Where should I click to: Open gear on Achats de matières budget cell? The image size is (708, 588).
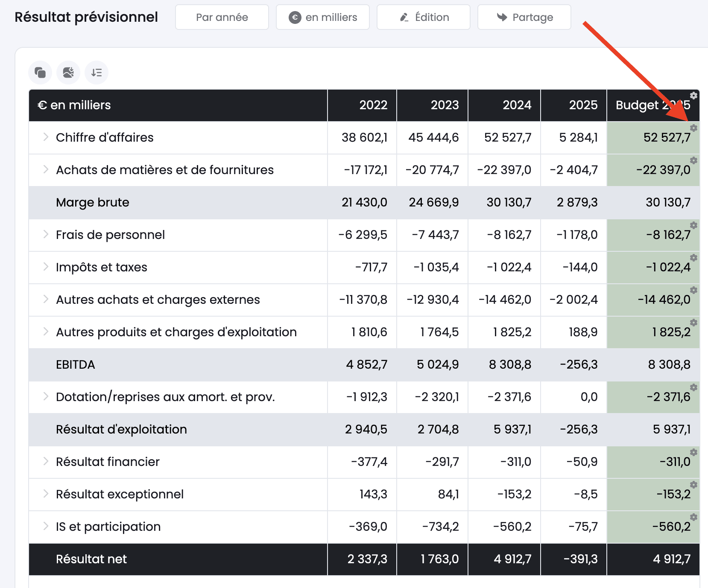coord(693,160)
